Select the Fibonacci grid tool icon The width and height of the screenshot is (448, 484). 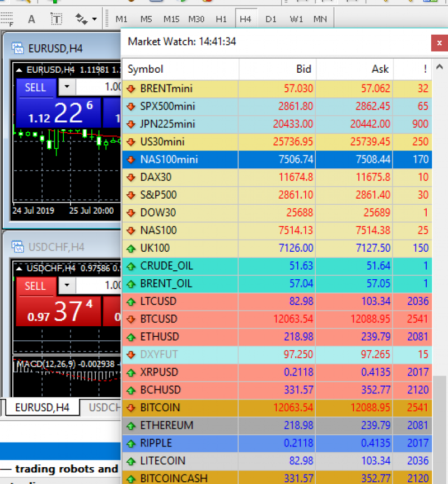(7, 19)
